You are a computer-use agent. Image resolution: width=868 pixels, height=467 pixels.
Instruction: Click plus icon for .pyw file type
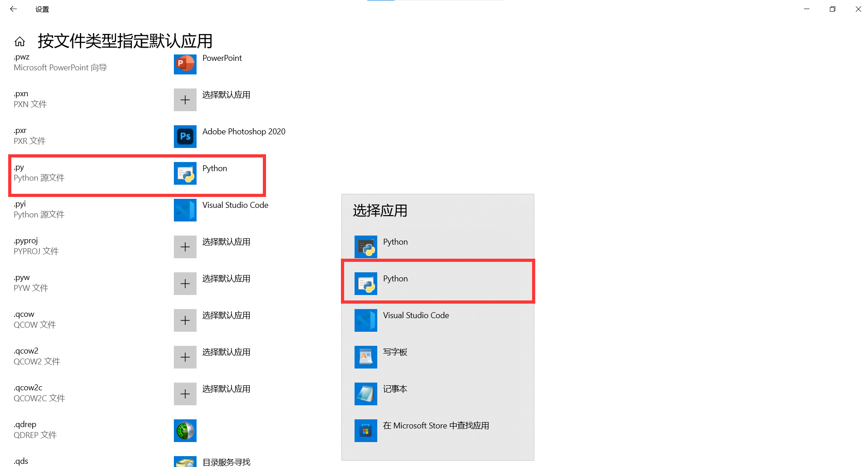[x=185, y=284]
